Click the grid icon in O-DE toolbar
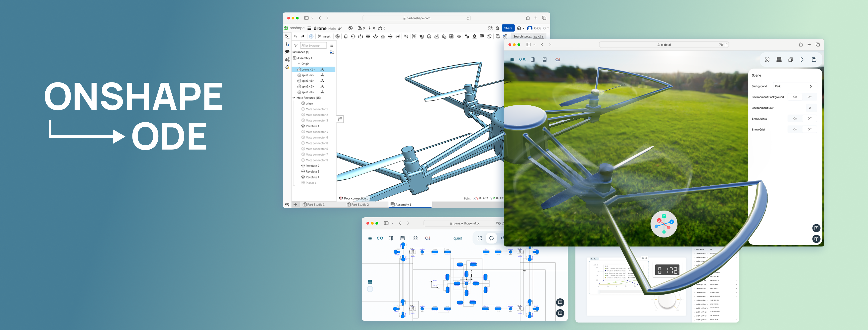This screenshot has width=868, height=330. click(779, 60)
